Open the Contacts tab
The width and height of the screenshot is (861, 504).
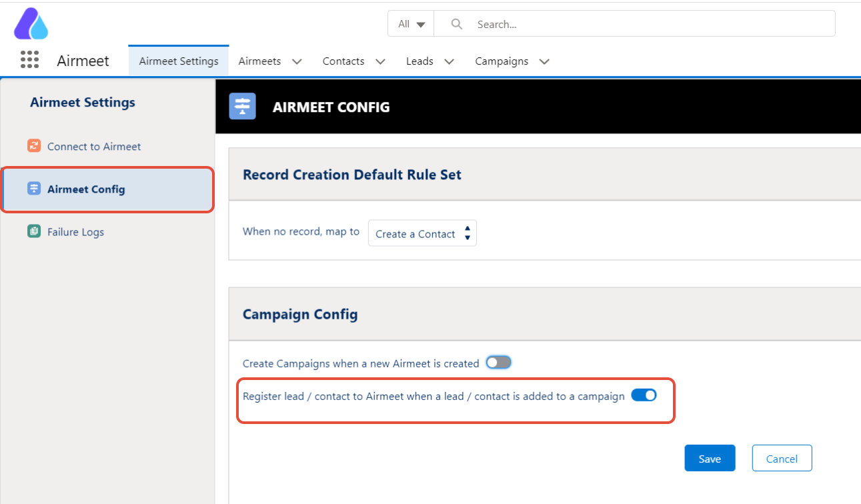tap(343, 61)
